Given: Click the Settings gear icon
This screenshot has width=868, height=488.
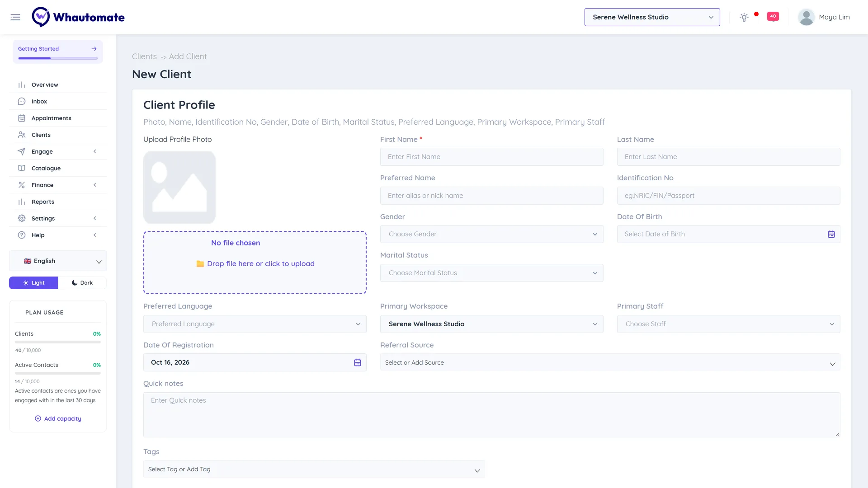Looking at the screenshot, I should point(22,219).
